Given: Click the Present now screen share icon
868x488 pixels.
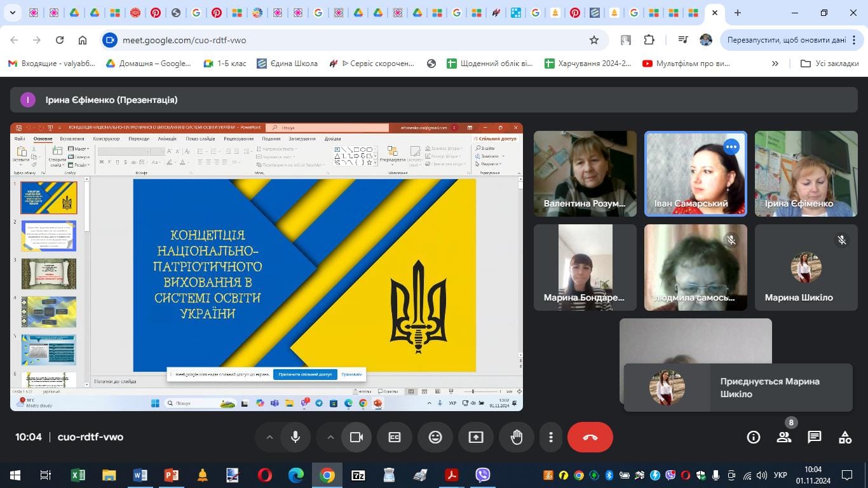Looking at the screenshot, I should pyautogui.click(x=476, y=437).
